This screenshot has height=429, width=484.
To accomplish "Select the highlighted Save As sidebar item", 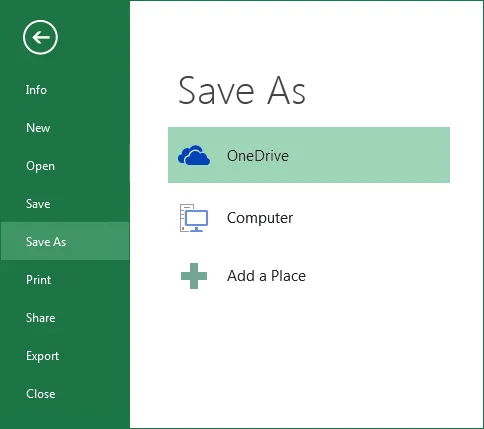I will pyautogui.click(x=65, y=241).
